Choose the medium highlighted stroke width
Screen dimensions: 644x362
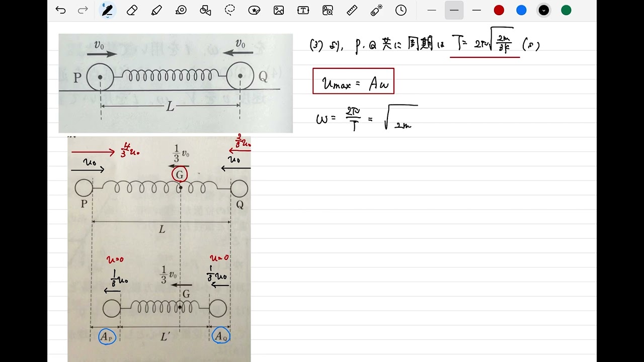click(454, 10)
